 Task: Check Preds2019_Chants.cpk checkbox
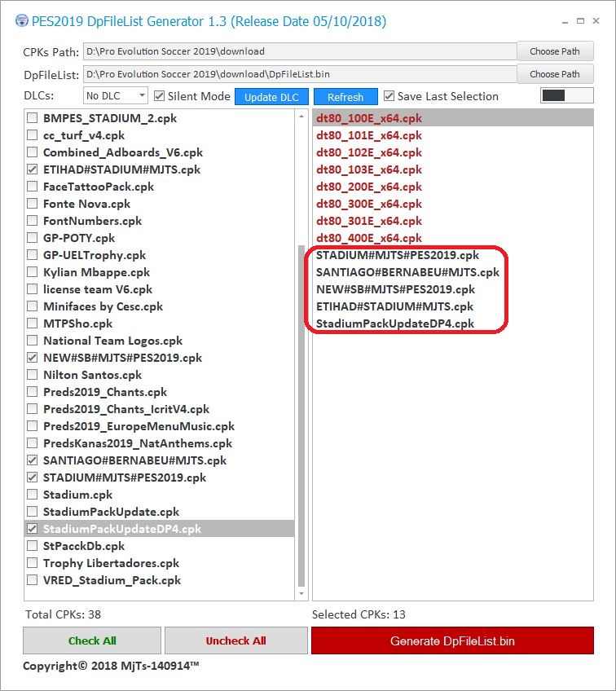click(x=32, y=392)
